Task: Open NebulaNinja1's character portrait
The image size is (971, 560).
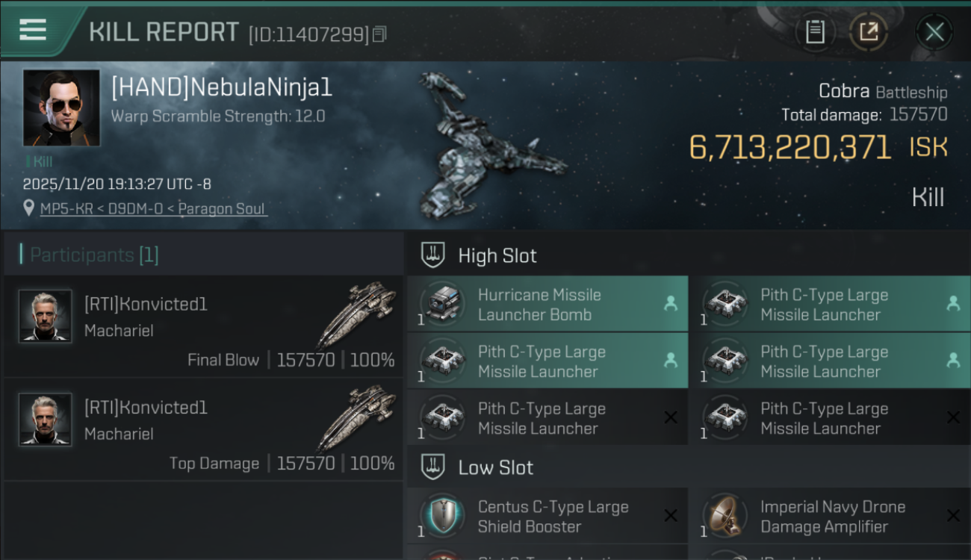Action: [x=61, y=108]
